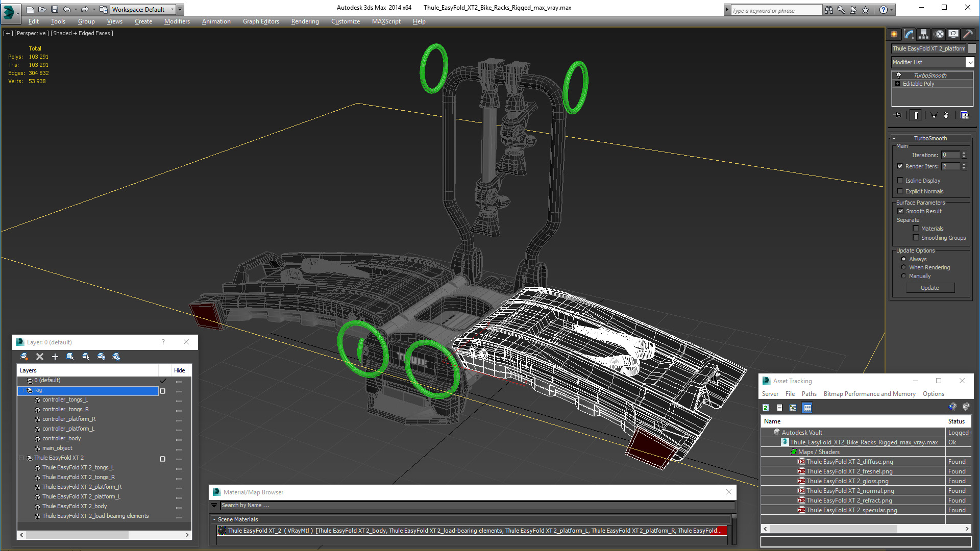Create new layer icon in Layer dialog
The width and height of the screenshot is (980, 551).
(24, 357)
